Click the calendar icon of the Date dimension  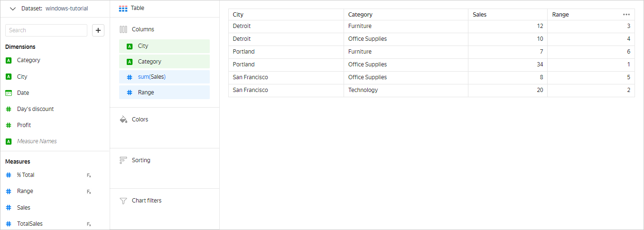(x=9, y=93)
